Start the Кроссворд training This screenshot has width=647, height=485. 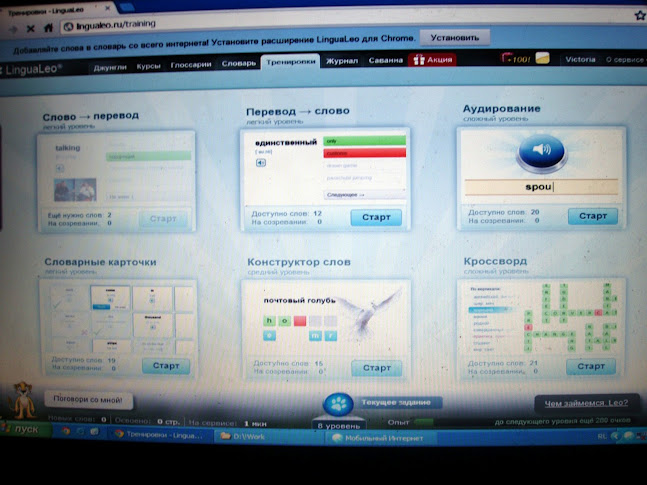pos(590,366)
